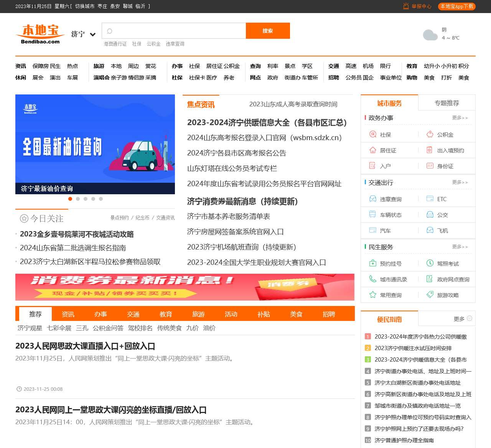
Task: Select first carousel dot indicator
Action: pyautogui.click(x=70, y=199)
